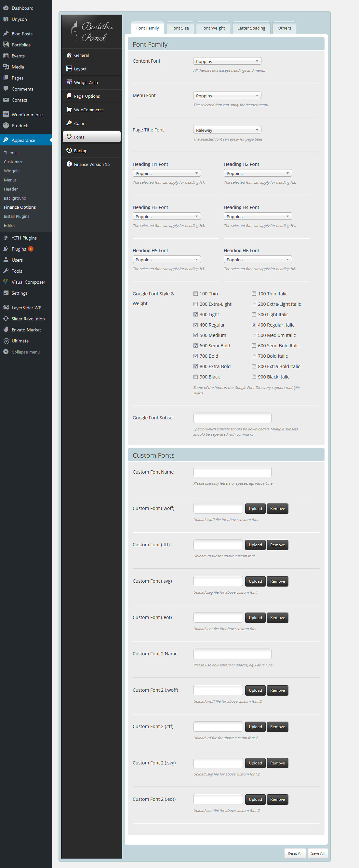Switch to the Letter Spacing tab
Image resolution: width=359 pixels, height=868 pixels.
click(251, 28)
